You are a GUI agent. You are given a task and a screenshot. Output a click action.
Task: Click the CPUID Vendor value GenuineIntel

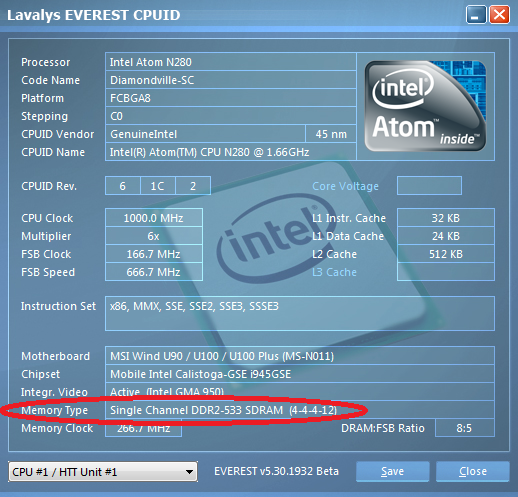click(x=205, y=134)
